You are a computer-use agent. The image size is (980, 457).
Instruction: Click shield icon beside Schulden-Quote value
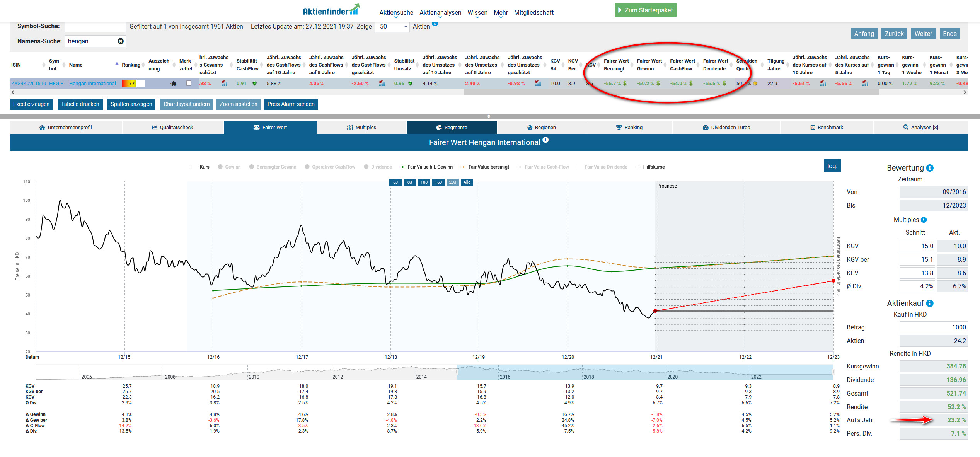point(755,84)
